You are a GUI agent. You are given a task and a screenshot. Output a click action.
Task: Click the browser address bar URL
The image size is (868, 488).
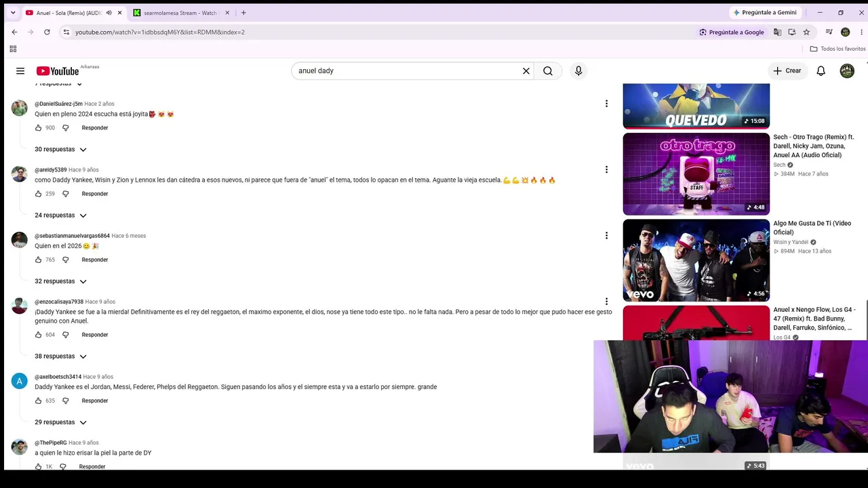coord(160,32)
